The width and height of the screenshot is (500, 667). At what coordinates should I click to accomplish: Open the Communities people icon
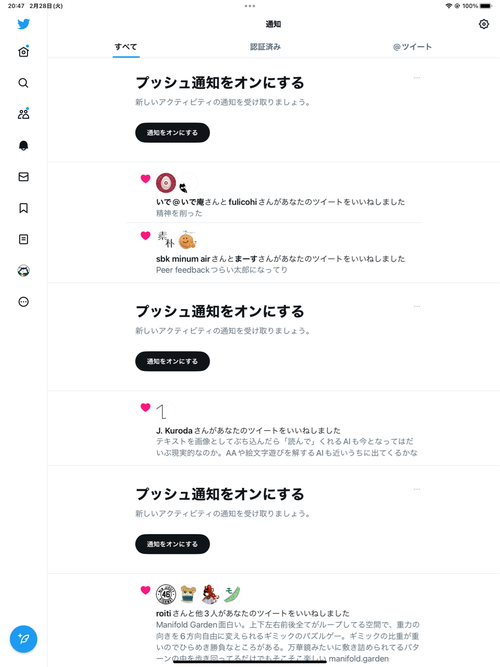click(24, 114)
